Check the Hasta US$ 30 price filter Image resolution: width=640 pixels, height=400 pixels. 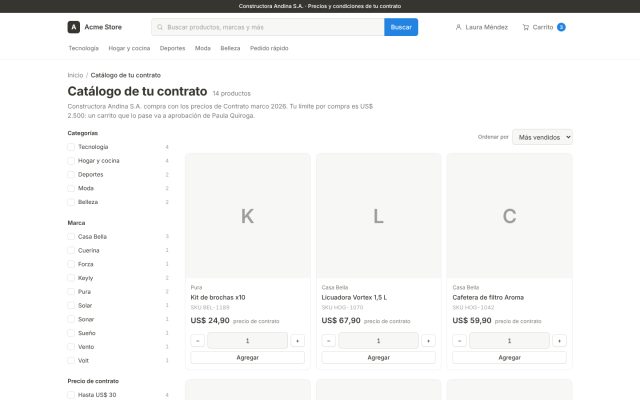[71, 395]
